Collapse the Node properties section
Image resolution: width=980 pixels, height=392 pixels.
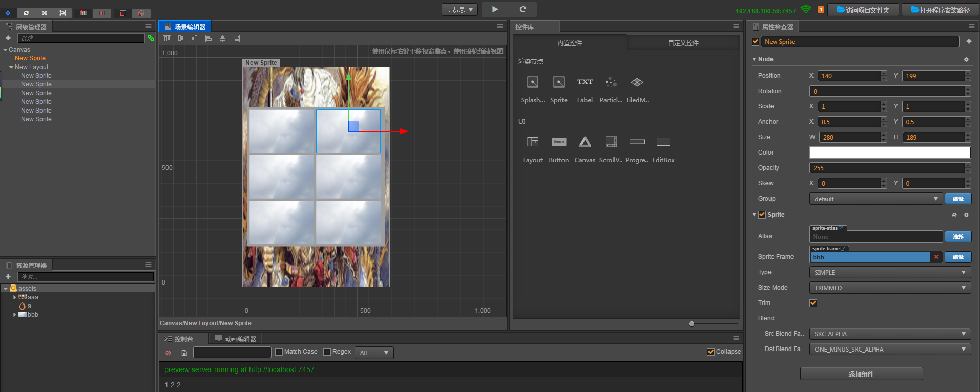tap(754, 59)
